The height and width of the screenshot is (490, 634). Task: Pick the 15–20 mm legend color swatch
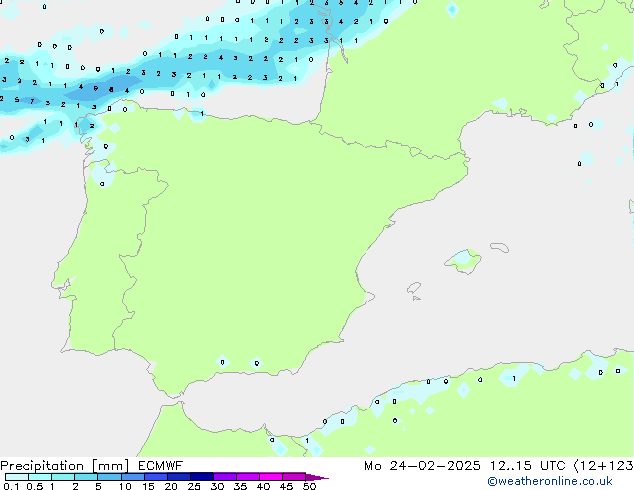pyautogui.click(x=156, y=477)
